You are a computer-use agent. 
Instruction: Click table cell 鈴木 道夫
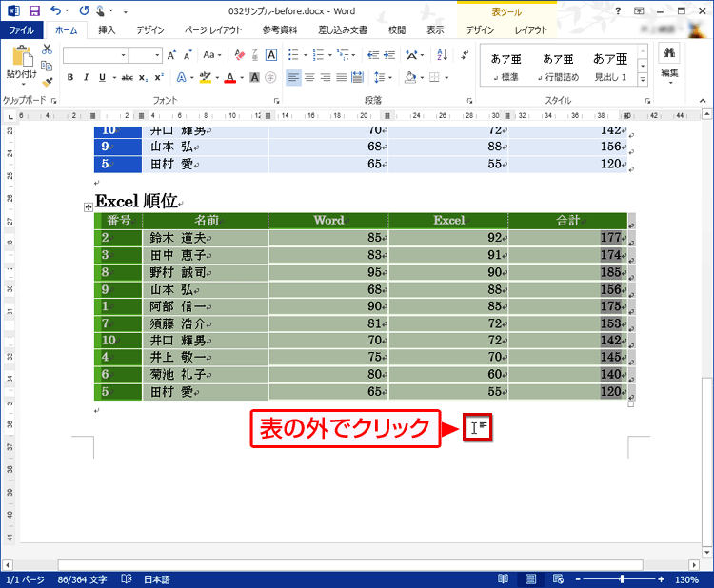(206, 238)
